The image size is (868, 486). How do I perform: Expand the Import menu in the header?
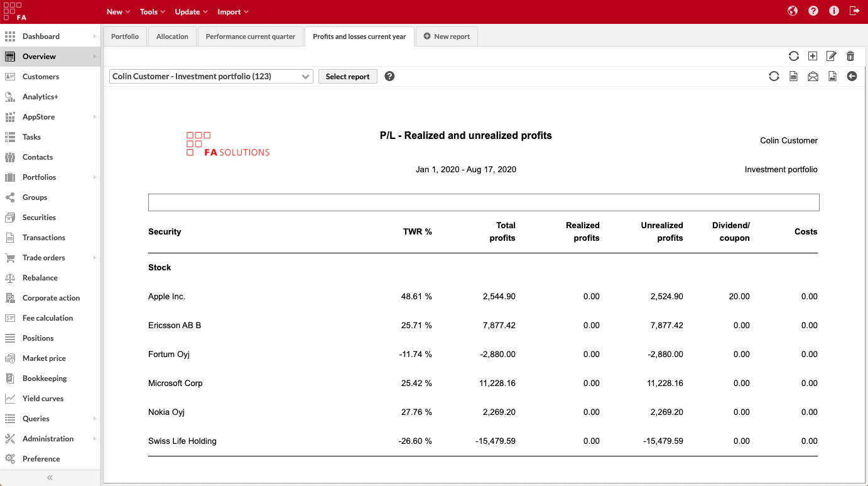[x=233, y=12]
